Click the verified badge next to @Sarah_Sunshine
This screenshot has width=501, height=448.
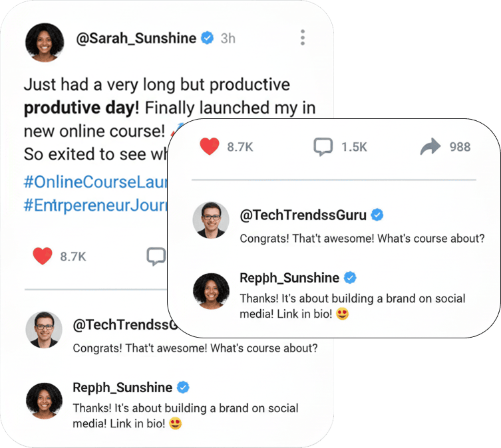(208, 39)
